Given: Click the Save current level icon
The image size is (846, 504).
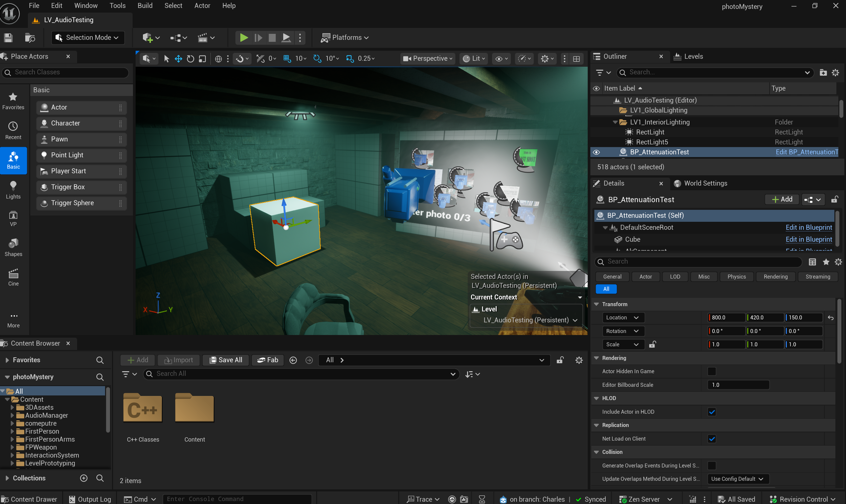Looking at the screenshot, I should [8, 38].
